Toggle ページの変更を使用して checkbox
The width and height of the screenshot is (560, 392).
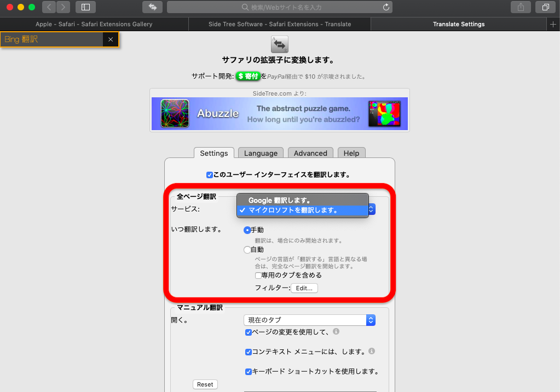[x=249, y=332]
